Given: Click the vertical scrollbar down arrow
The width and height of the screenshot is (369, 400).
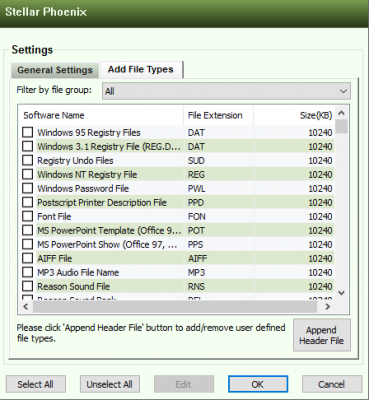Looking at the screenshot, I should pyautogui.click(x=341, y=293).
